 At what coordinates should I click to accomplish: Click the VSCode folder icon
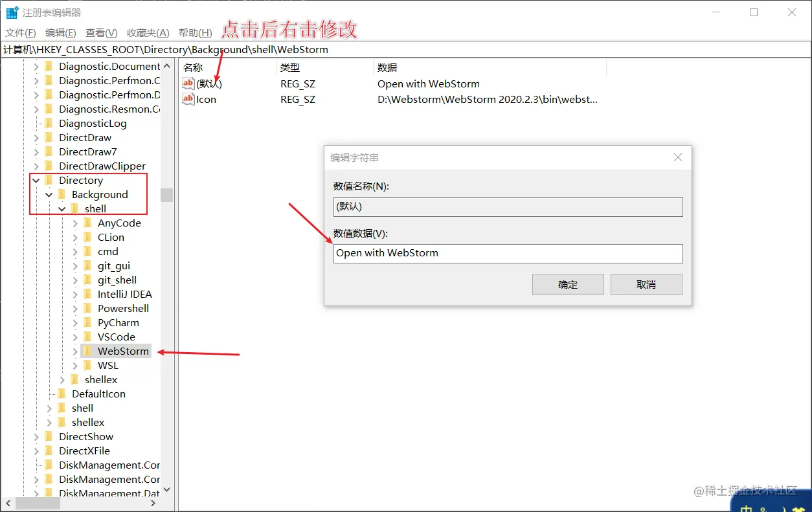point(88,337)
